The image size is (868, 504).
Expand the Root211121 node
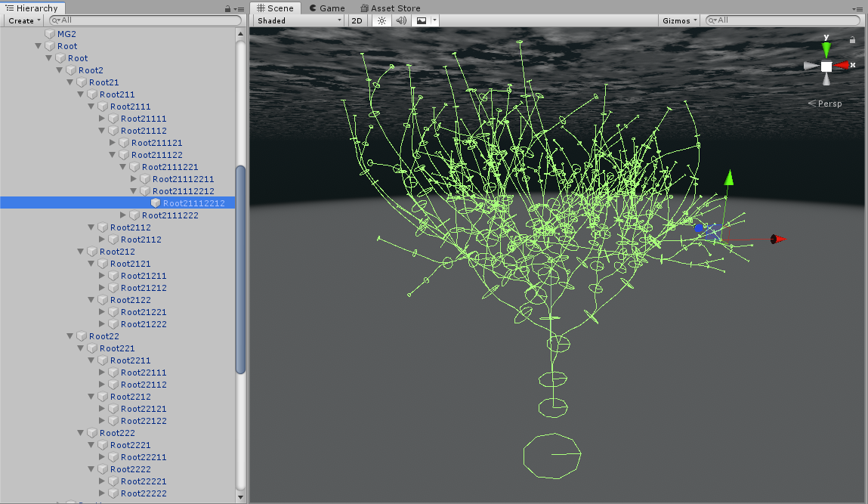coord(113,143)
